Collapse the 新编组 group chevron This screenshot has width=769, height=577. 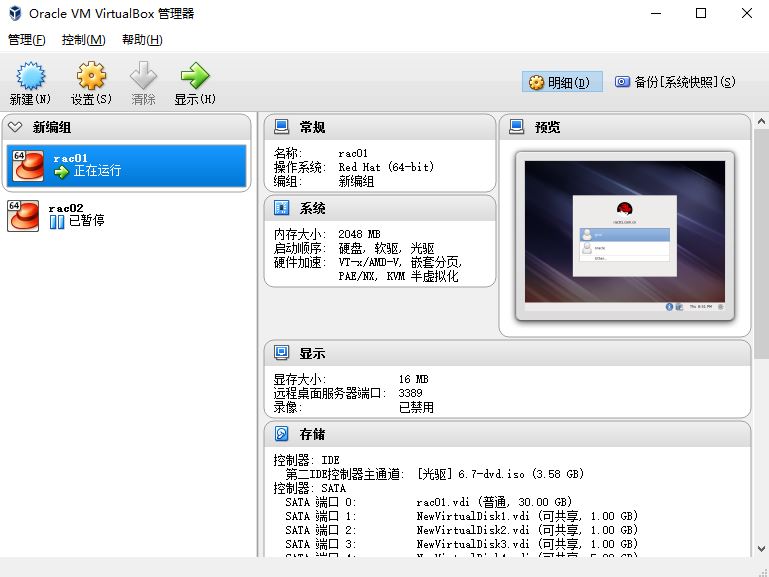pyautogui.click(x=15, y=127)
